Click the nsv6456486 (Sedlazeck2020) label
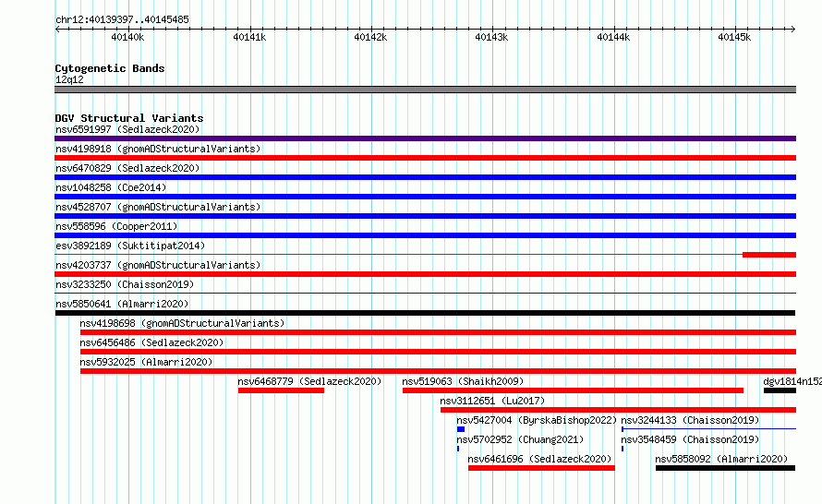Screen dimensions: 822x504 coord(151,342)
